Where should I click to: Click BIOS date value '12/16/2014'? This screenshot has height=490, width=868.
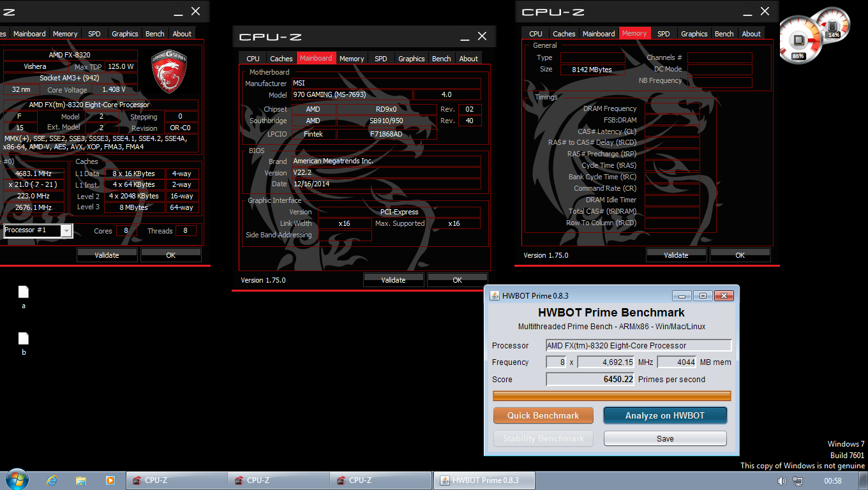tap(386, 184)
